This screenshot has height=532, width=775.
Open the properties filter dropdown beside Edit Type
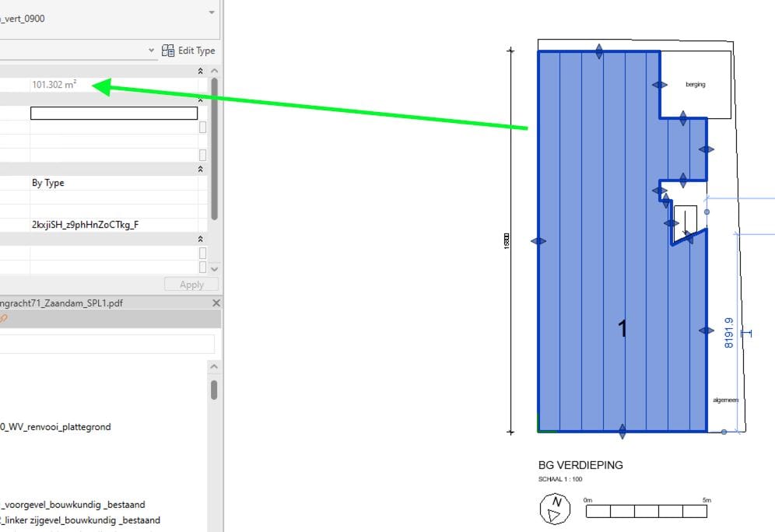(x=152, y=51)
